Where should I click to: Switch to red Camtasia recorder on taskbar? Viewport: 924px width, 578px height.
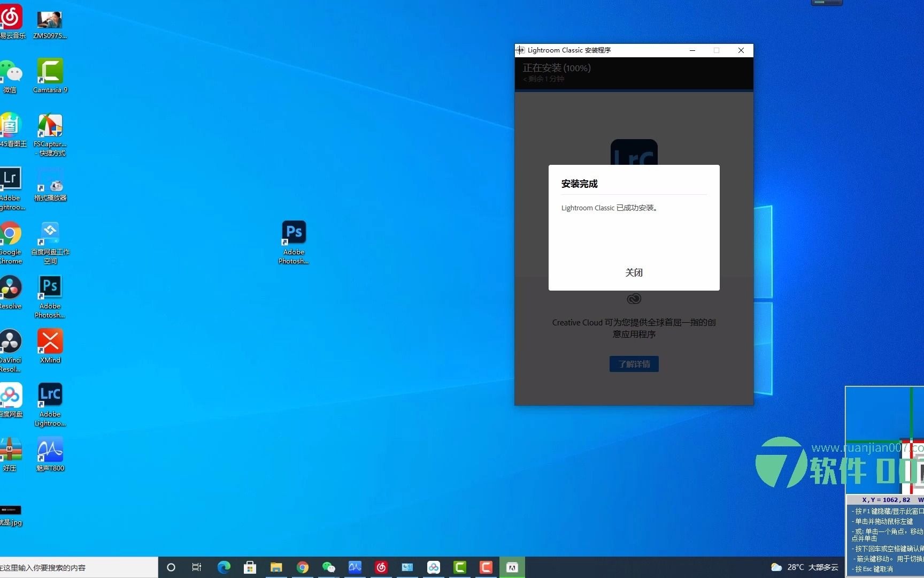[486, 567]
